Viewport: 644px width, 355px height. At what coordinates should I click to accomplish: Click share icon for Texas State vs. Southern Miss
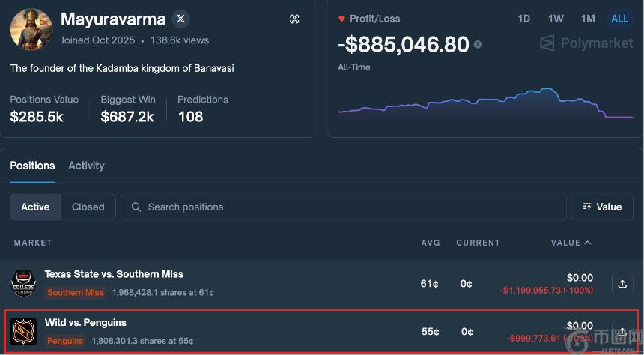pyautogui.click(x=622, y=284)
